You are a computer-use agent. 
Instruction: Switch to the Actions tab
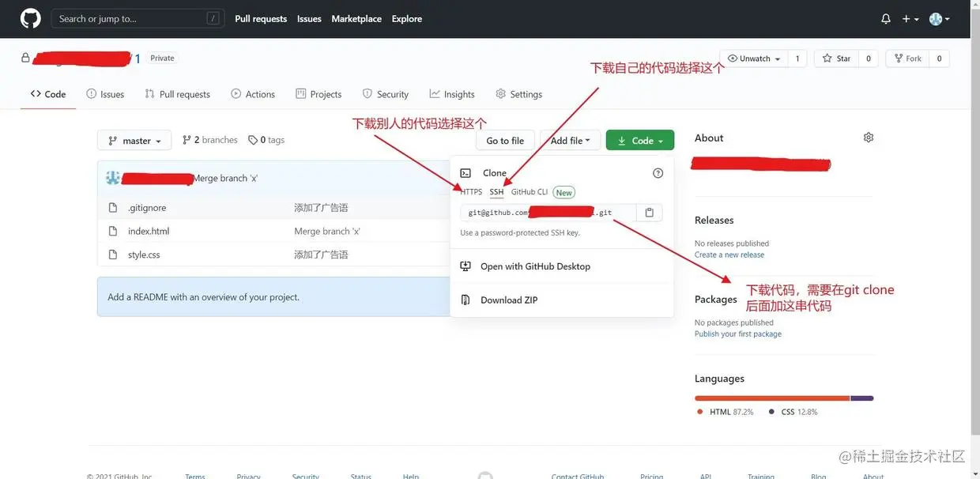(253, 94)
